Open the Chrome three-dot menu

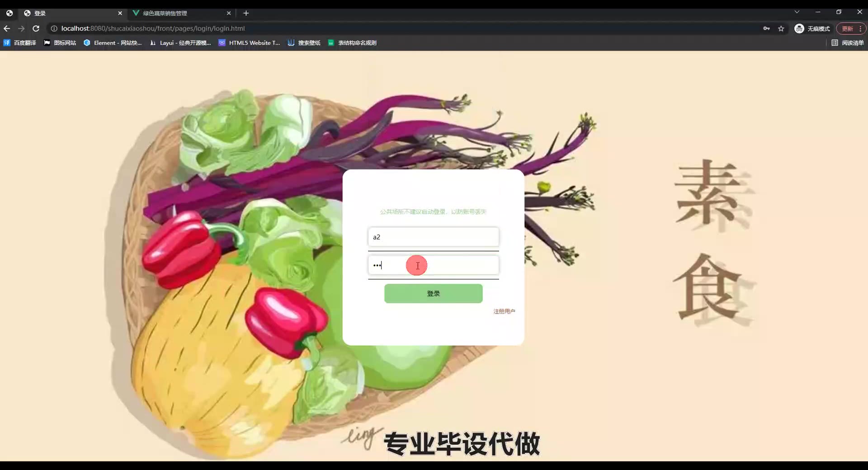860,28
